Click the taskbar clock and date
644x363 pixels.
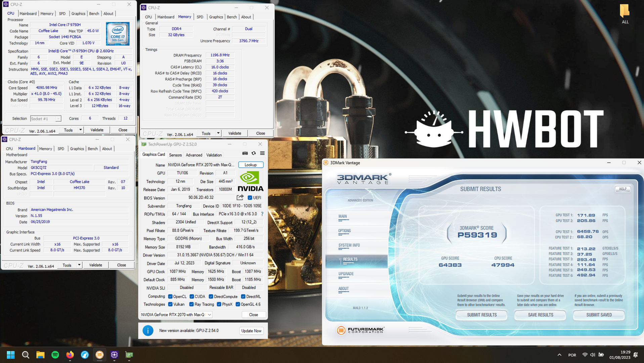pos(620,355)
